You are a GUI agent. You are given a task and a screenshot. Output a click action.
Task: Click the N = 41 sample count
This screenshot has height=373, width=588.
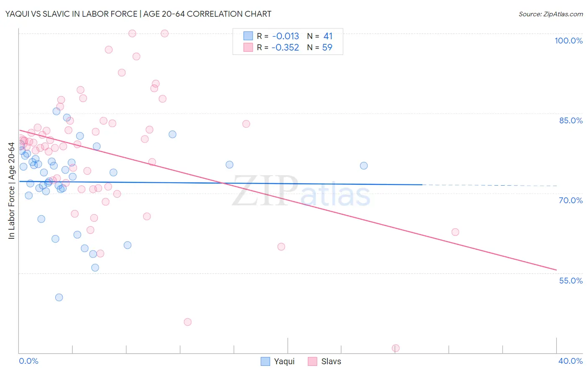tap(320, 36)
